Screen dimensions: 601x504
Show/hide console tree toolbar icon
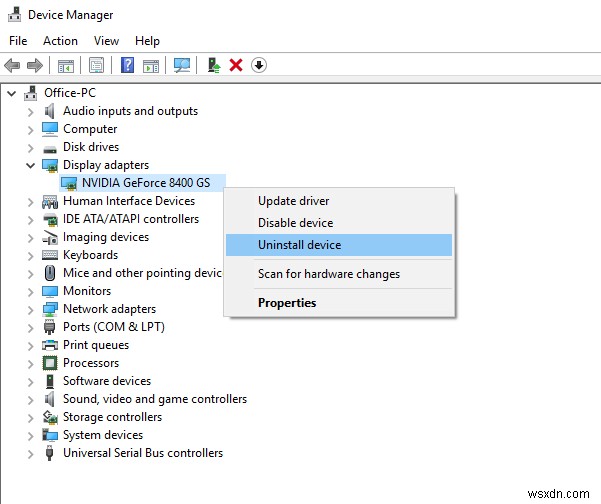point(66,65)
